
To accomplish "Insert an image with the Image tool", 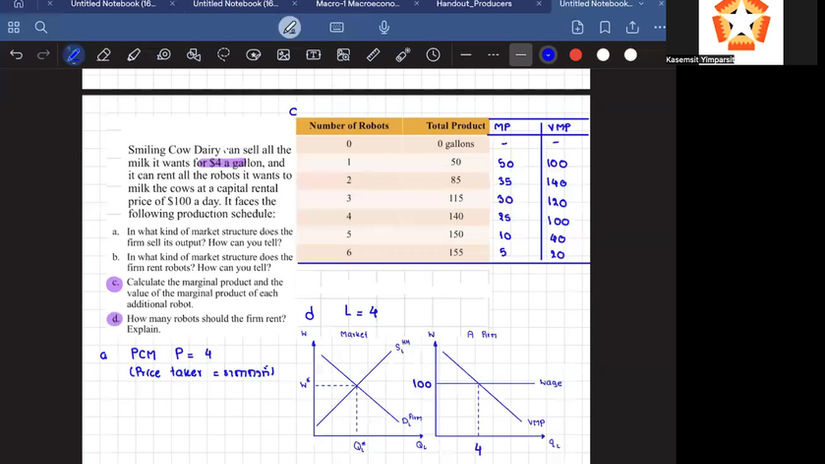I will point(284,55).
